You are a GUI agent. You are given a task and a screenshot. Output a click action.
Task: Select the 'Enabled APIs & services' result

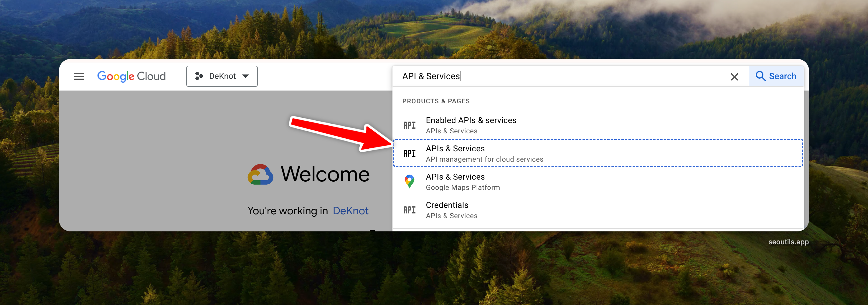(471, 125)
